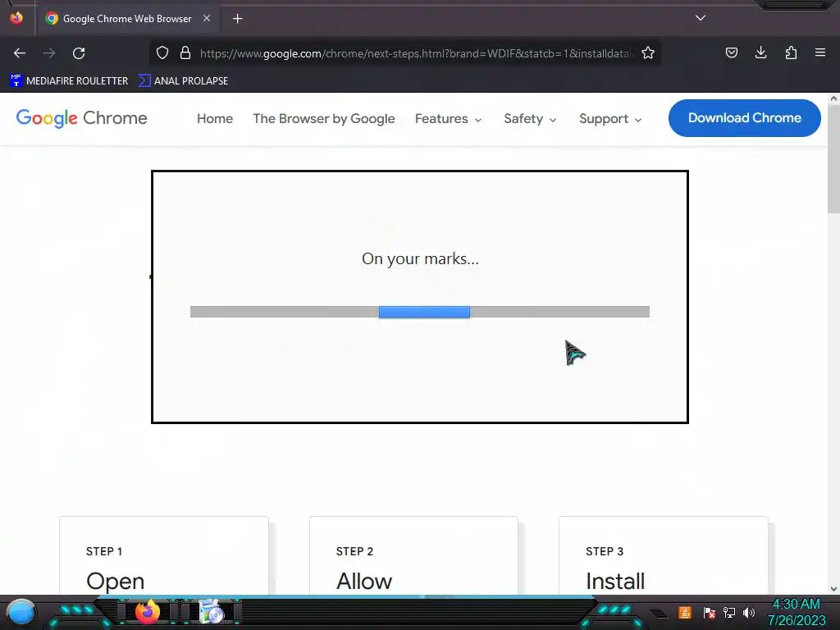840x630 pixels.
Task: Go to the Home nav link
Action: (x=215, y=118)
